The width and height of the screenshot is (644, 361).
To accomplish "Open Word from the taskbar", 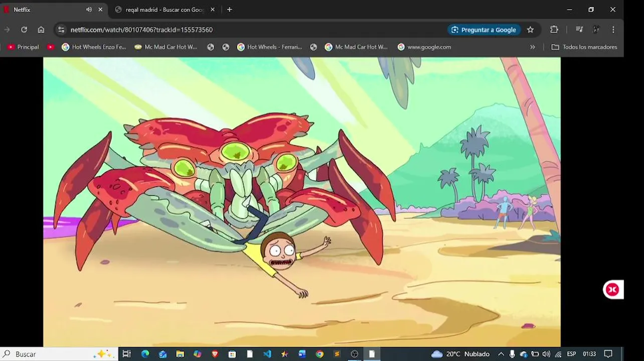I will pyautogui.click(x=302, y=354).
